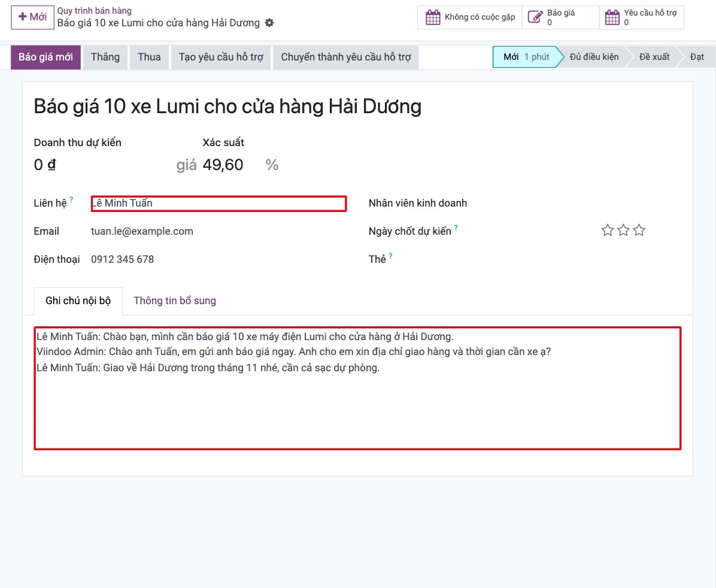Set priority to one star
Viewport: 716px width, 588px height.
click(607, 231)
